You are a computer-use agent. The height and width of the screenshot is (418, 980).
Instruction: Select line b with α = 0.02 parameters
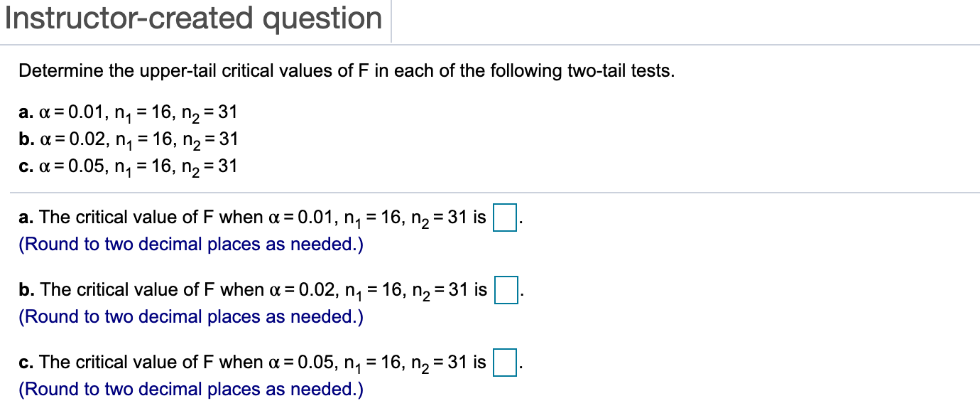(x=128, y=140)
